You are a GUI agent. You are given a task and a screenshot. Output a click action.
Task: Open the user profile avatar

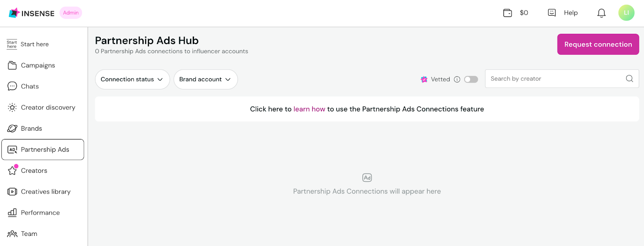[626, 13]
